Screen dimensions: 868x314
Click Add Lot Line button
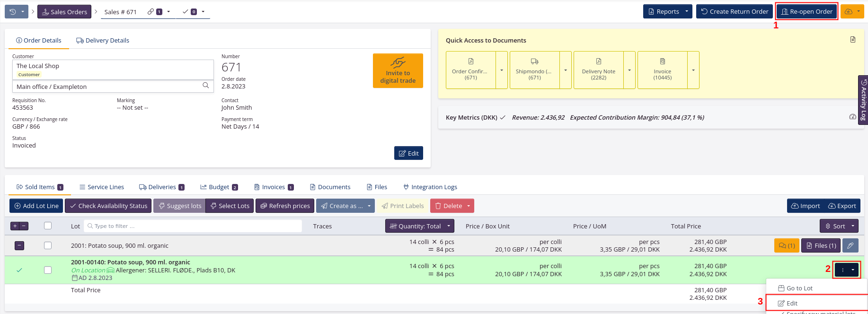click(x=36, y=206)
